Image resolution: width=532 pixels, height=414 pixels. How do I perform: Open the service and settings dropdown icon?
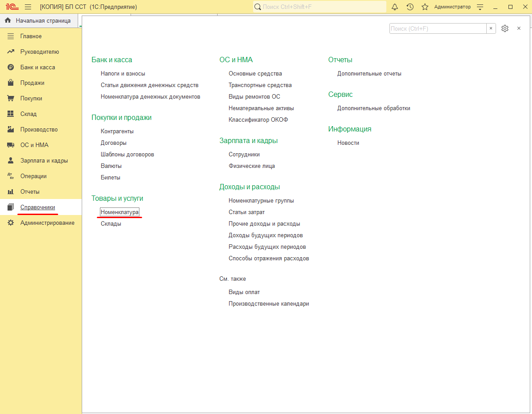point(480,7)
